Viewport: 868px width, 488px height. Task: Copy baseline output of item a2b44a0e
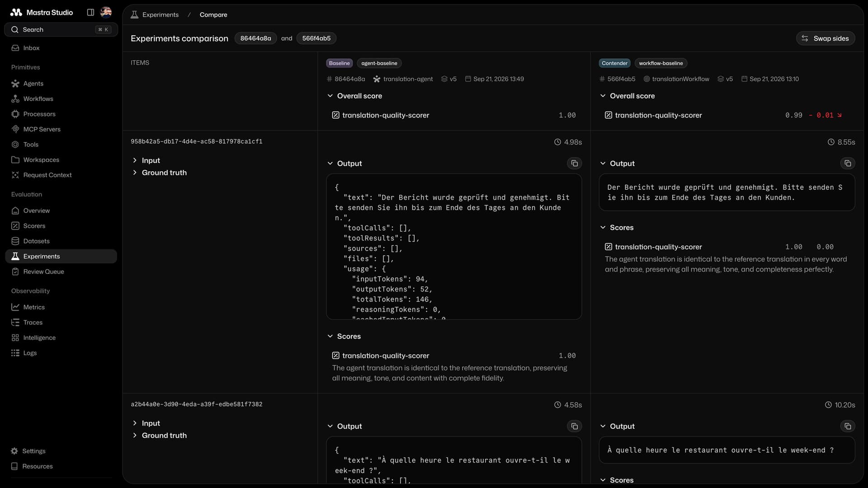(x=574, y=427)
